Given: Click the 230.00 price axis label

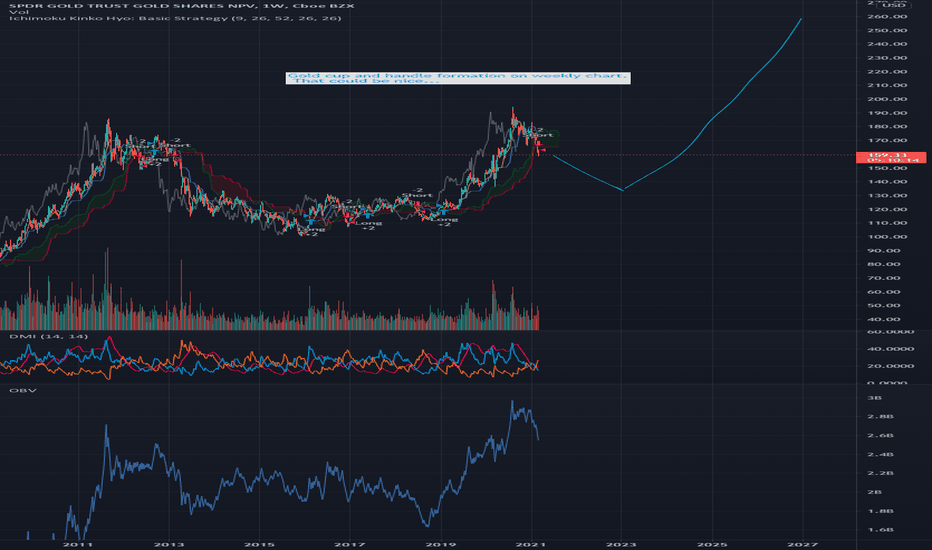Looking at the screenshot, I should (887, 58).
